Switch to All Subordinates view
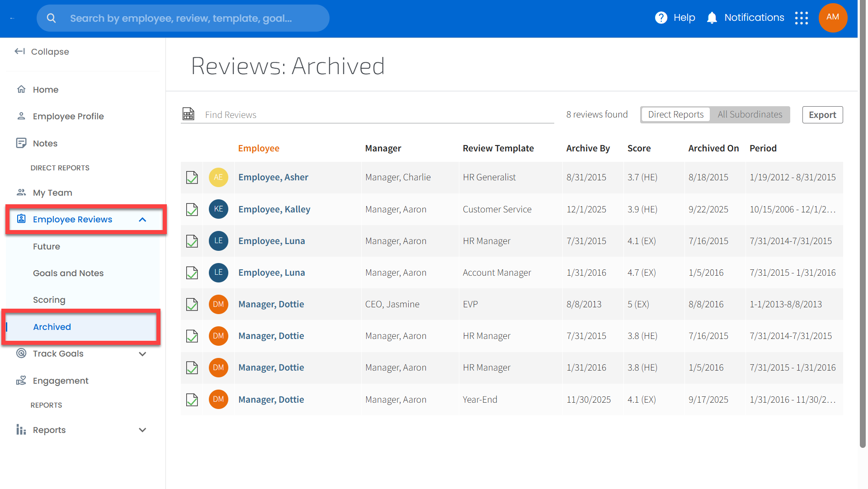868x489 pixels. click(x=750, y=115)
